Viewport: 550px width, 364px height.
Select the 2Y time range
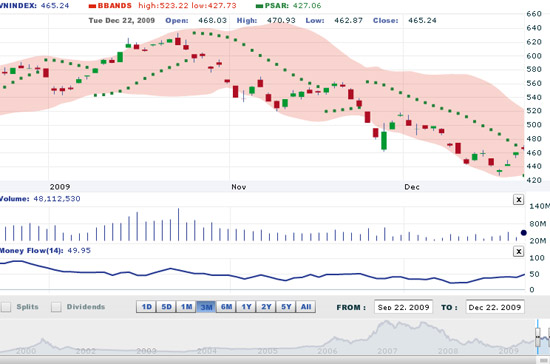(x=266, y=307)
